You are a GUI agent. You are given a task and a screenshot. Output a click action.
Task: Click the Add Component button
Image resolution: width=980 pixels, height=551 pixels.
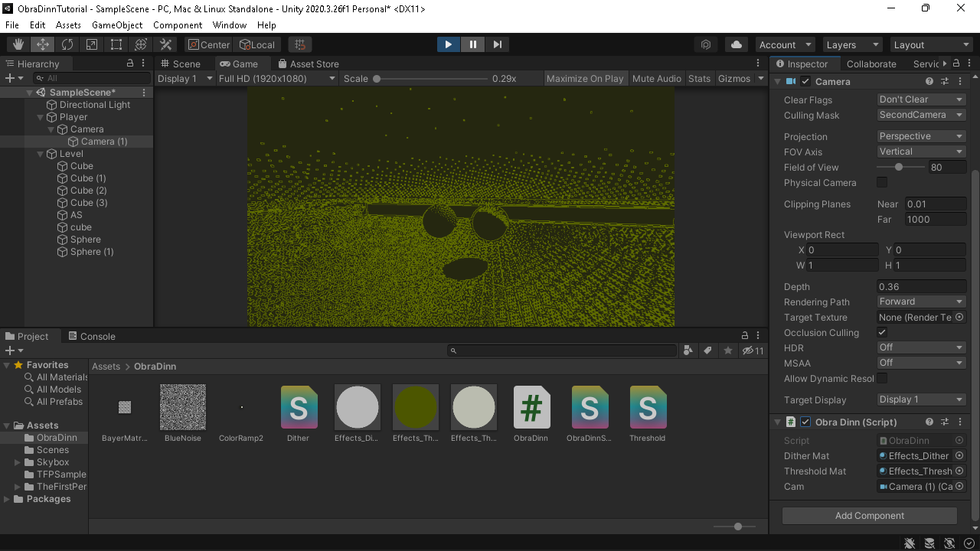pos(870,515)
